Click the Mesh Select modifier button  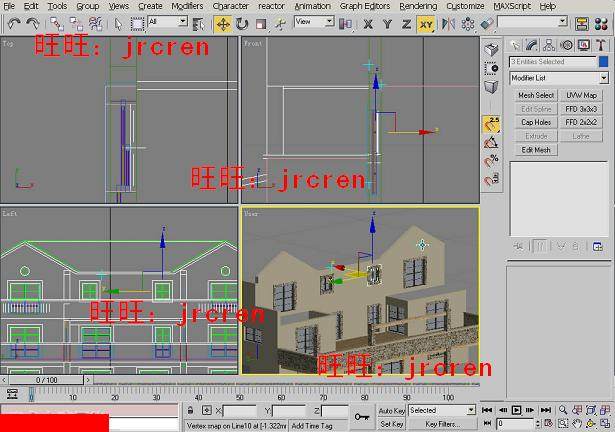point(536,95)
